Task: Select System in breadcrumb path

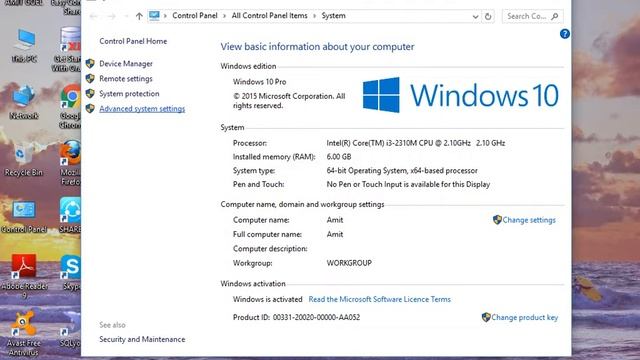Action: coord(333,16)
